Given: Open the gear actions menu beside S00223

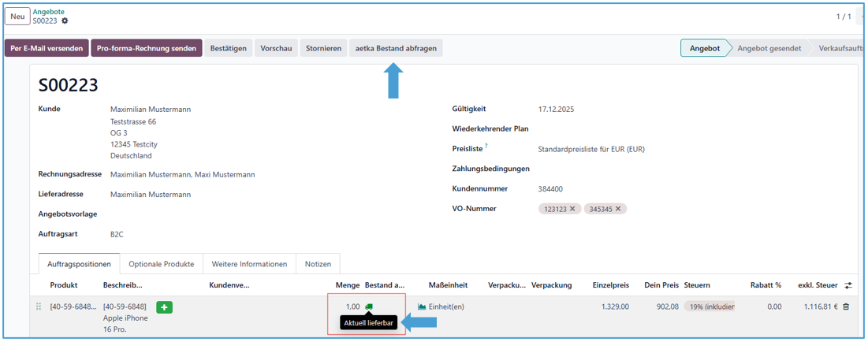Looking at the screenshot, I should 65,21.
